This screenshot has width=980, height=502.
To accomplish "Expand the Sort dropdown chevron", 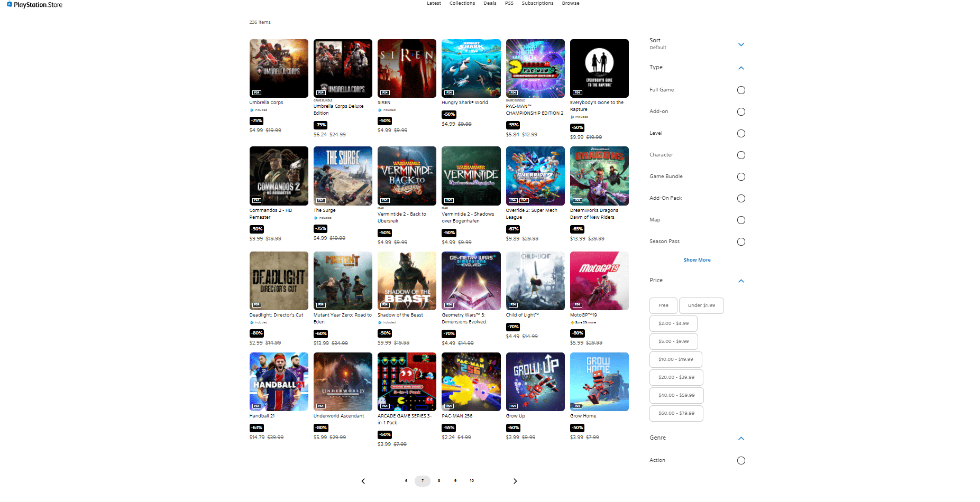I will tap(740, 45).
